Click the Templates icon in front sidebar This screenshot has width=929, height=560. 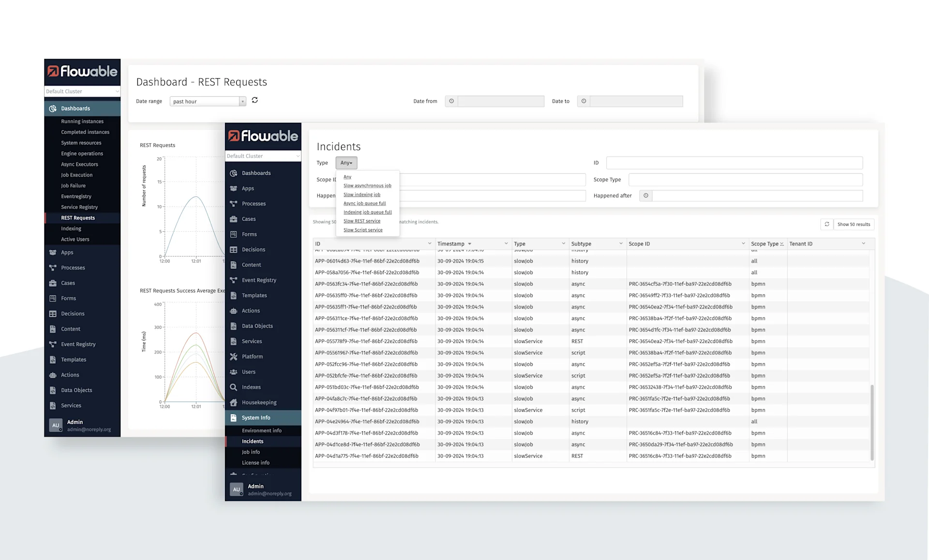tap(234, 295)
